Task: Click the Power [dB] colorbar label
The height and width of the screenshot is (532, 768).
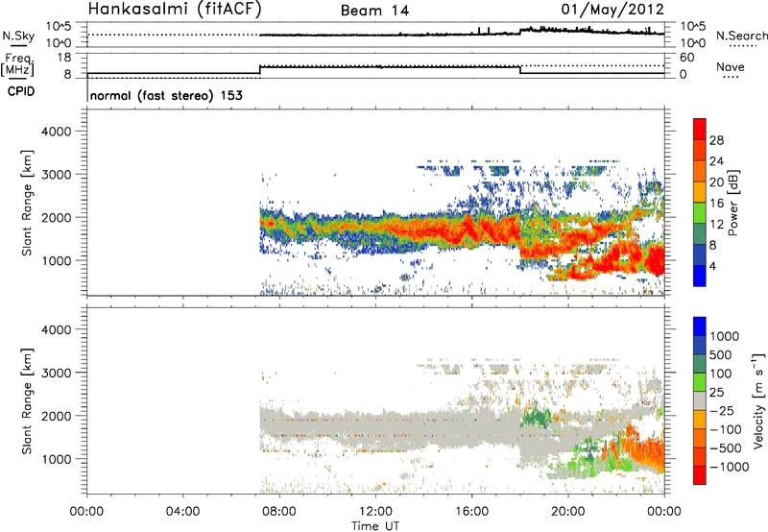Action: click(733, 203)
